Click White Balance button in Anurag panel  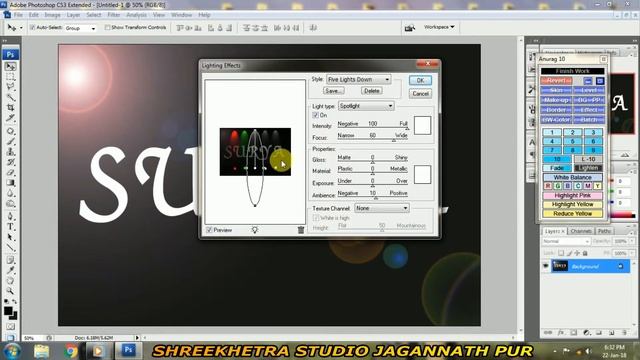pyautogui.click(x=572, y=177)
